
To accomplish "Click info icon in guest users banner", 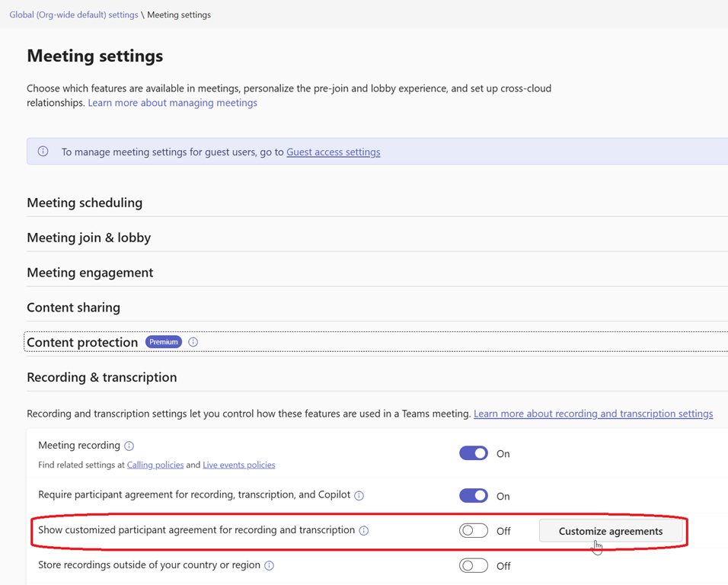I will point(43,152).
